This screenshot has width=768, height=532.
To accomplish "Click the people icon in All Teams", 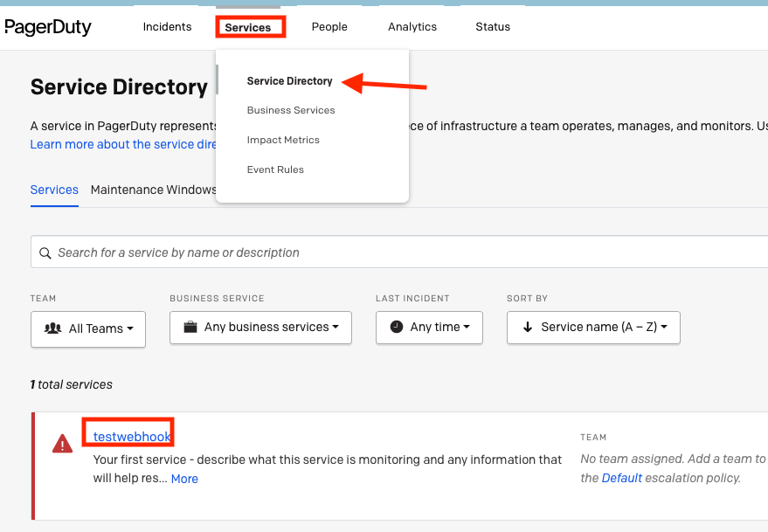I will point(53,328).
